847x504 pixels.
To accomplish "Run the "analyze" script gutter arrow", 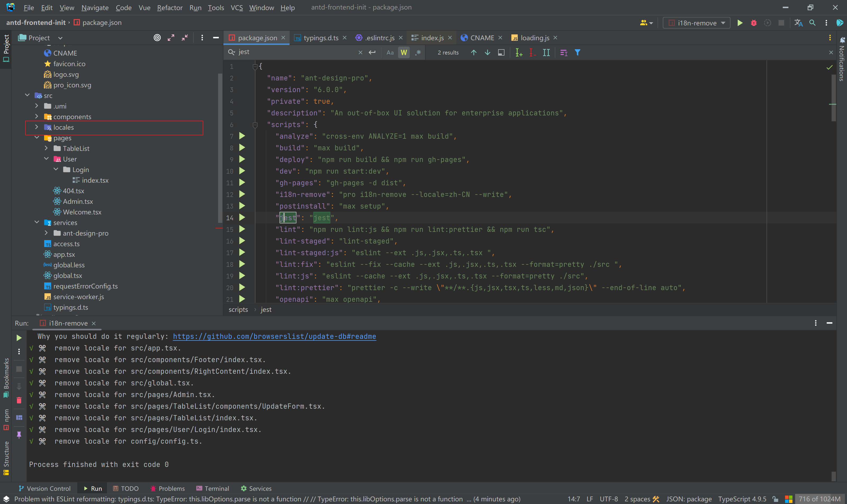I will (242, 136).
